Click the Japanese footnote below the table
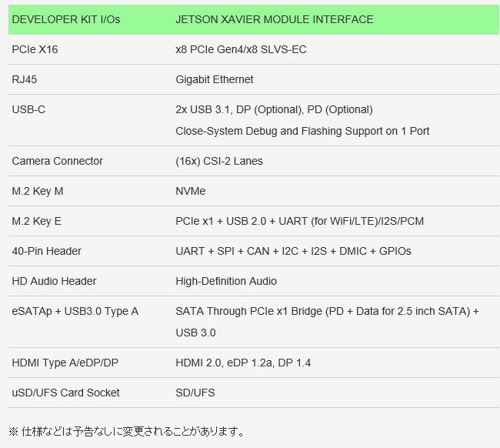This screenshot has height=448, width=500. [x=127, y=431]
